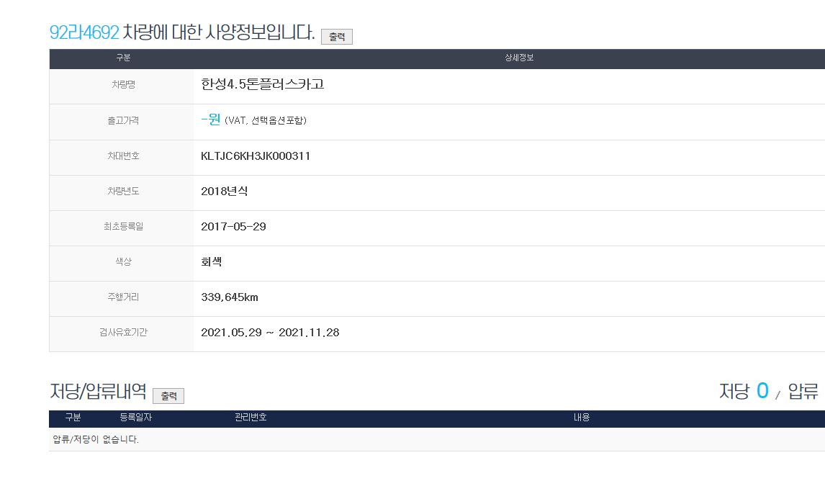This screenshot has width=825, height=504.
Task: Select the model year 2018년식 cell
Action: click(225, 192)
